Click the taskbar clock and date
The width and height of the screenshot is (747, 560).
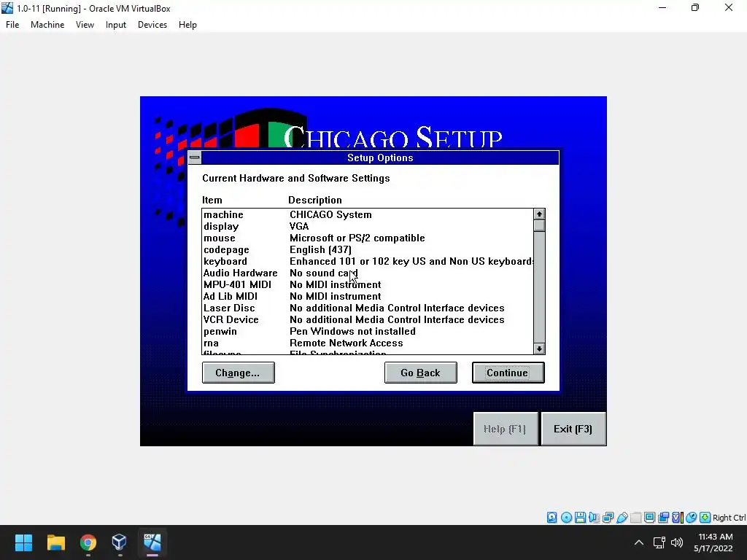[713, 542]
